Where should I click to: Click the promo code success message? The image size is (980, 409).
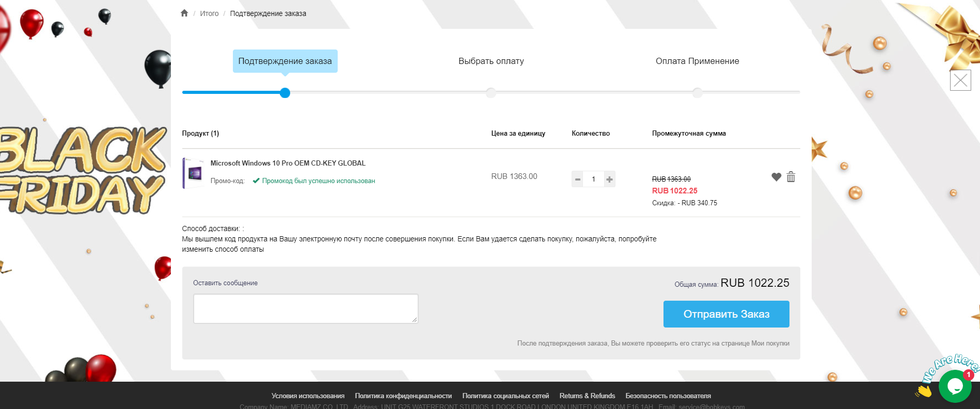(x=314, y=181)
